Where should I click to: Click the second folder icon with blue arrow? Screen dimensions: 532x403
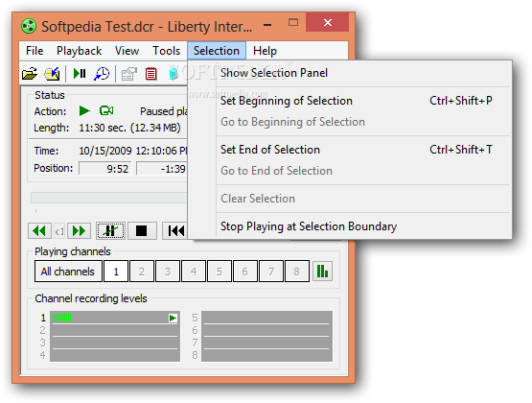(52, 73)
